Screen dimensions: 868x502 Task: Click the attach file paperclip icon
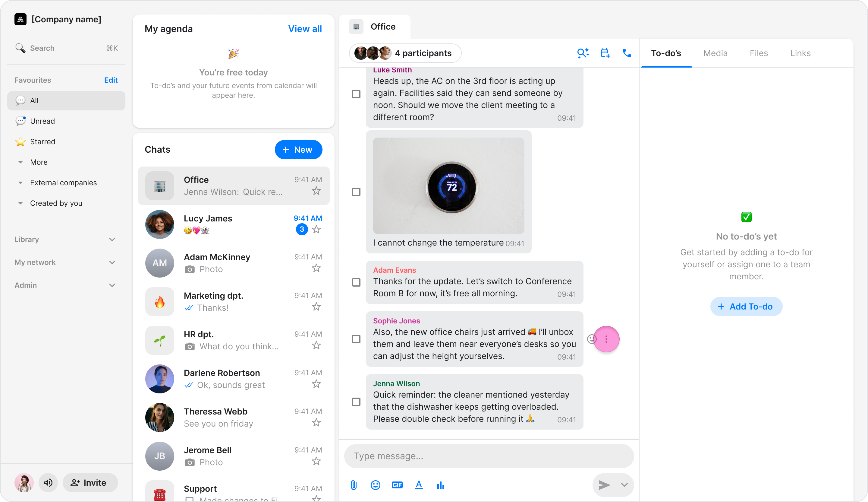point(354,485)
